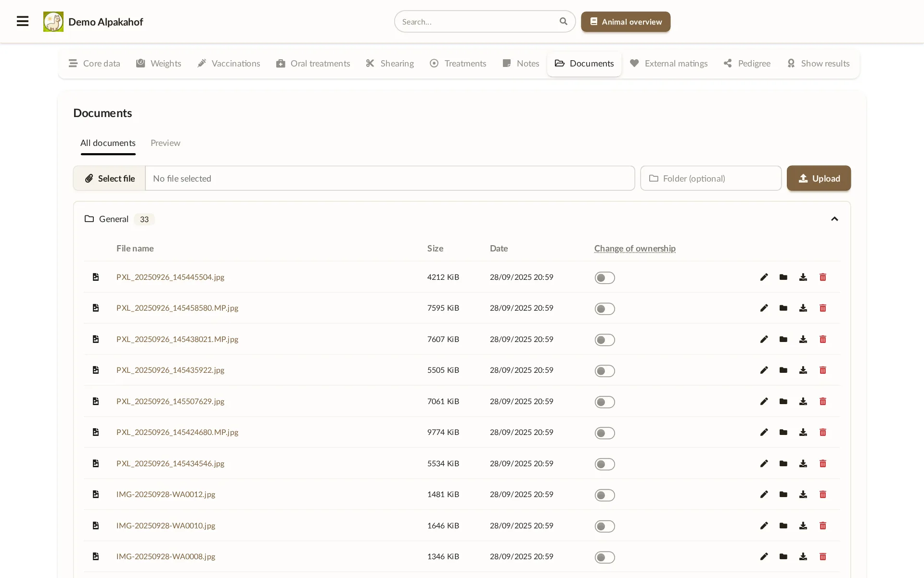Download PXL_20250926_145438021.MP.jpg

(x=803, y=339)
